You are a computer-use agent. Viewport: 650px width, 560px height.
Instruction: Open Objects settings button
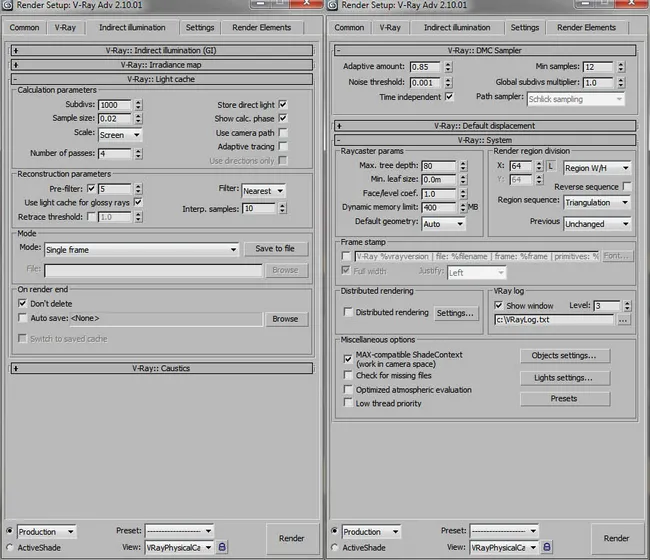pos(564,355)
